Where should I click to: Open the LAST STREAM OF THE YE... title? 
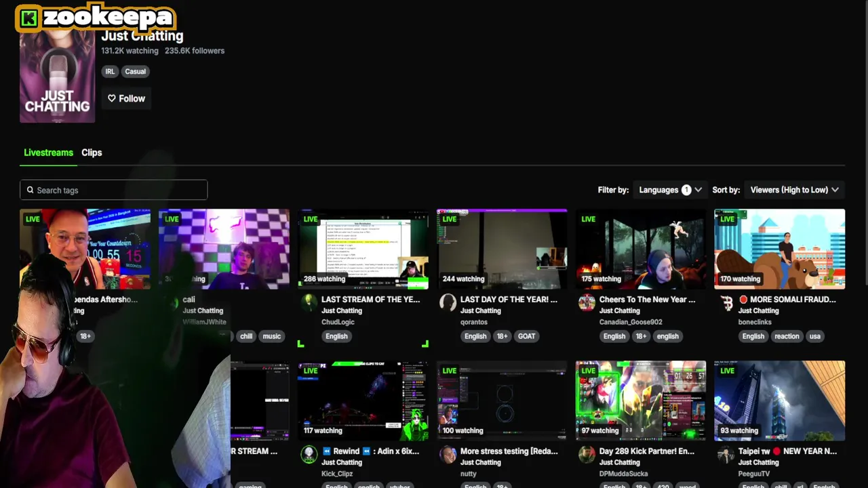370,299
